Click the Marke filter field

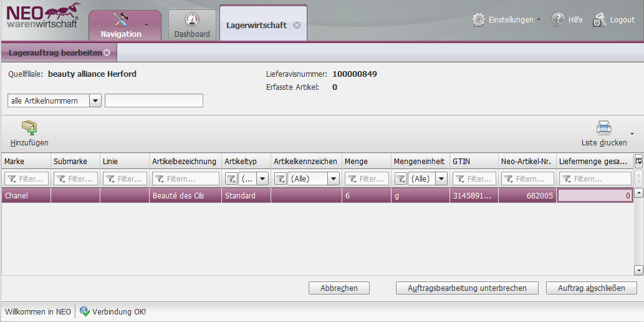click(26, 178)
